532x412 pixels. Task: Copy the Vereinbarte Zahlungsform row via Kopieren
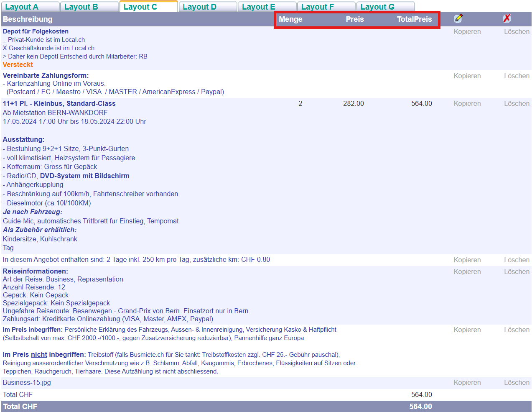467,76
